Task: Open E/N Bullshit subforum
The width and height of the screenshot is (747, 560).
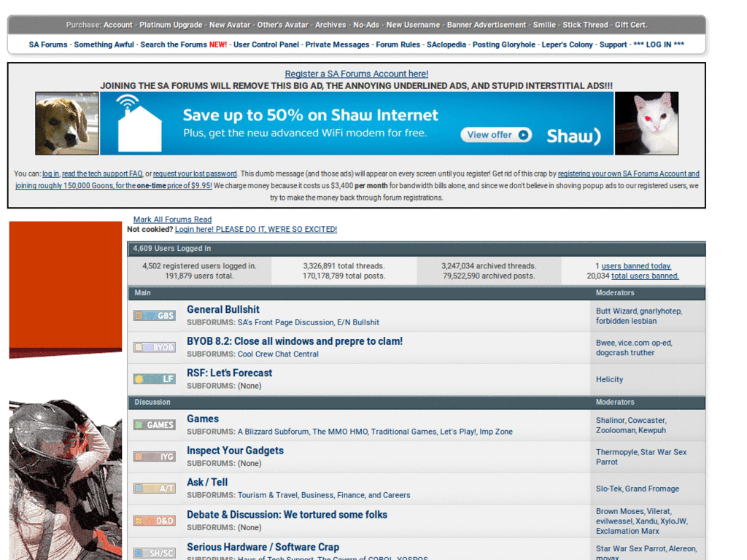Action: coord(358,322)
